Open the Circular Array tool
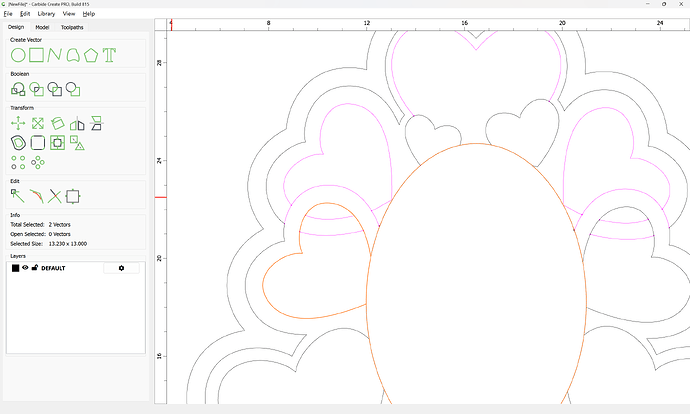Image resolution: width=690 pixels, height=414 pixels. (x=38, y=162)
